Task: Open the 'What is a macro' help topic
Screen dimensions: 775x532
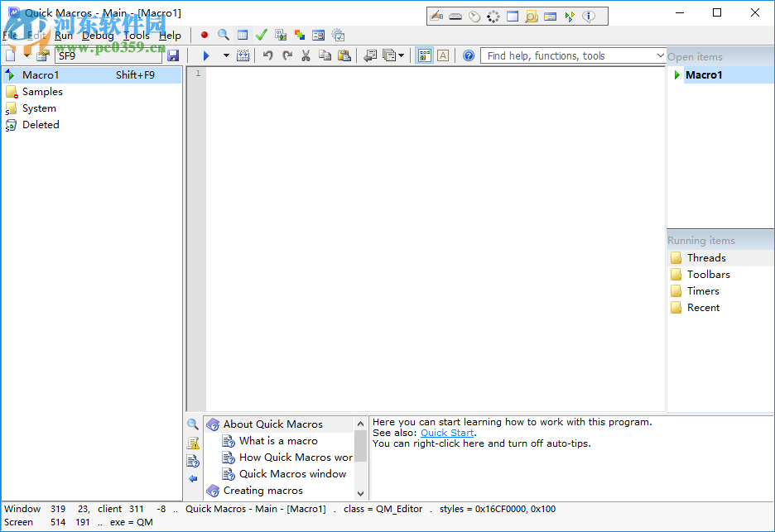Action: click(278, 441)
